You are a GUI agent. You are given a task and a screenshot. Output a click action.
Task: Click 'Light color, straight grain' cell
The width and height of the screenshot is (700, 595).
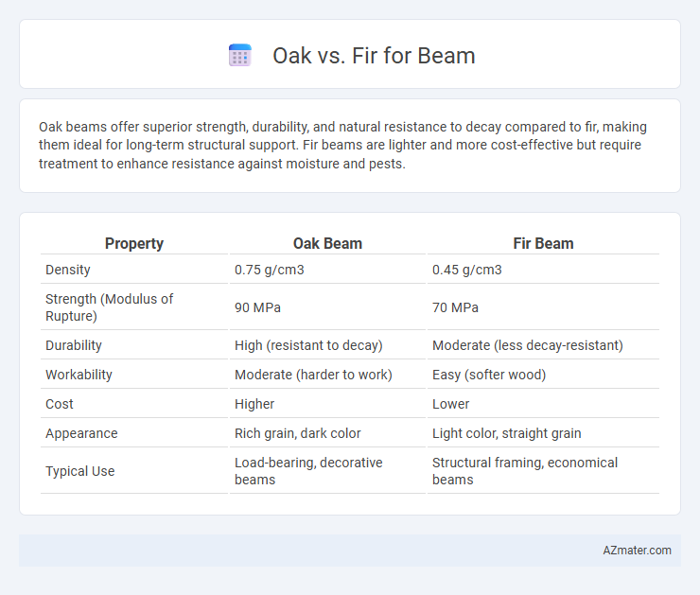coord(507,433)
